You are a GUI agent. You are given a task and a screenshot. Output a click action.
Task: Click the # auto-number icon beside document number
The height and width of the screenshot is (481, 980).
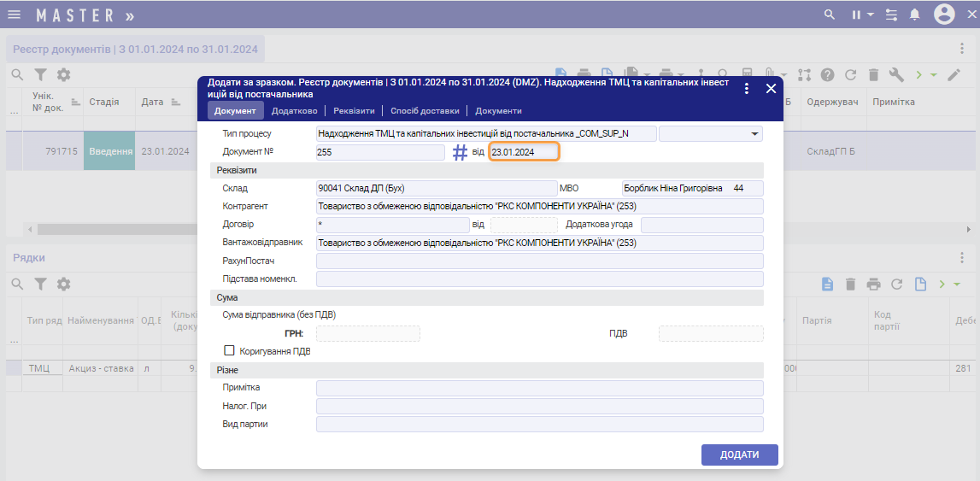[460, 152]
